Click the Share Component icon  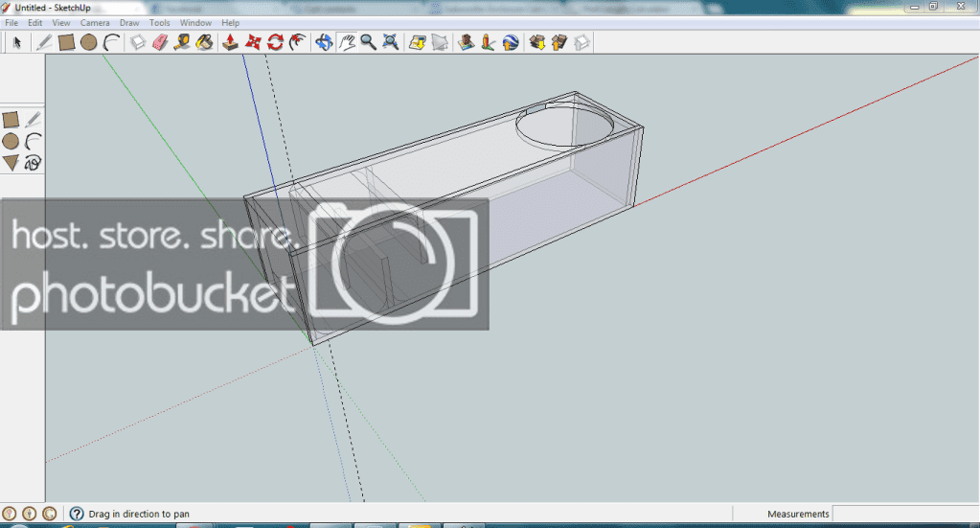[581, 42]
